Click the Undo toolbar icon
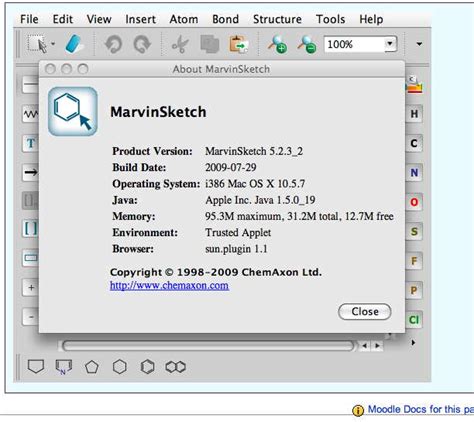Screen dimensions: 474x422 tap(113, 44)
